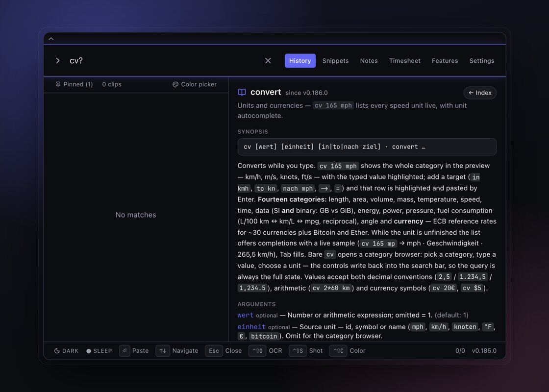Clear the search query with the X
The image size is (549, 392).
268,61
